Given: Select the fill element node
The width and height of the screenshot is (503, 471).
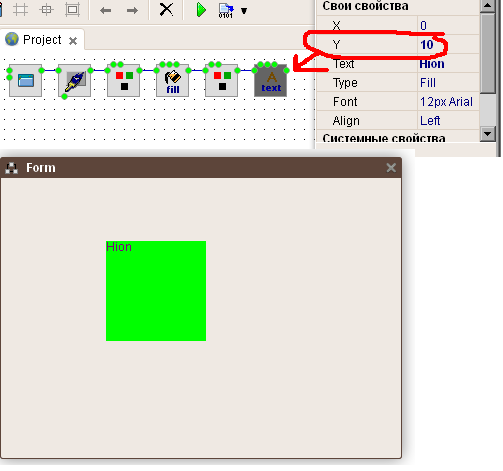Looking at the screenshot, I should tap(173, 81).
